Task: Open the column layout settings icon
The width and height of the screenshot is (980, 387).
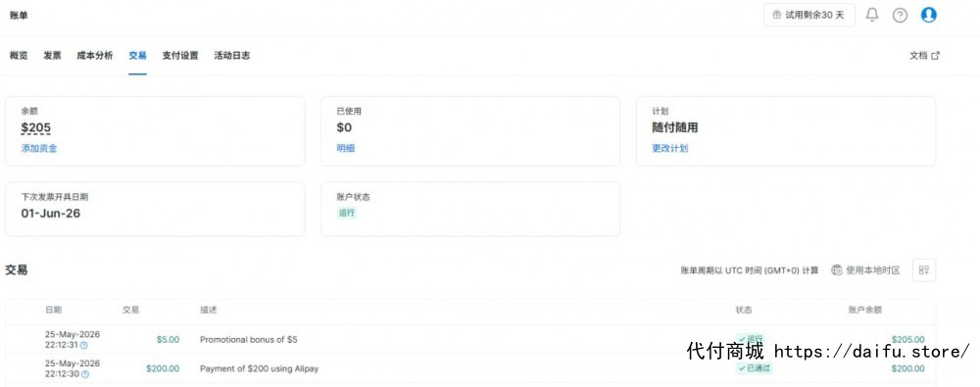Action: (924, 270)
